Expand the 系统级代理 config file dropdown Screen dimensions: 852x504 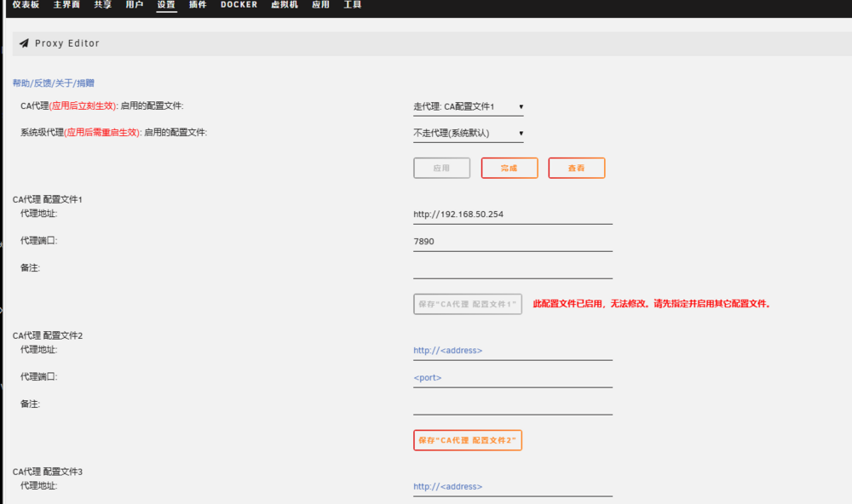(469, 134)
